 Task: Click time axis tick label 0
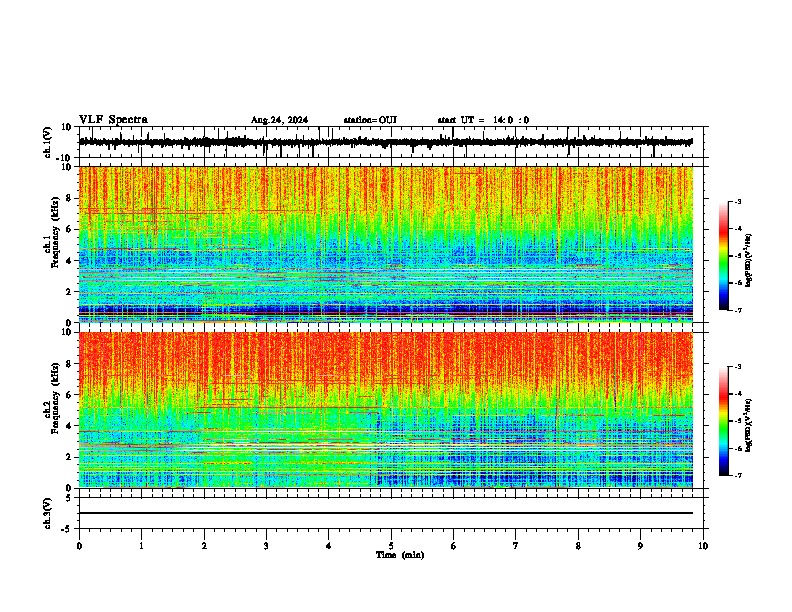(79, 546)
